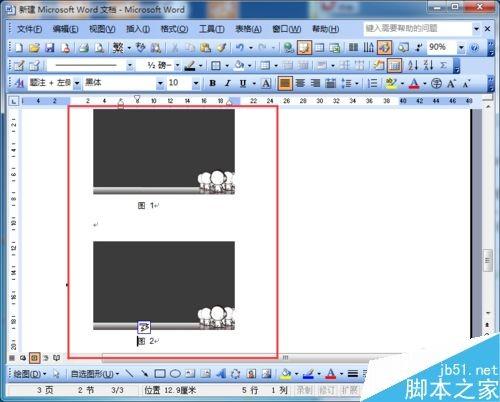Open the 工具(T) menu
This screenshot has width=500, height=402.
pyautogui.click(x=212, y=29)
